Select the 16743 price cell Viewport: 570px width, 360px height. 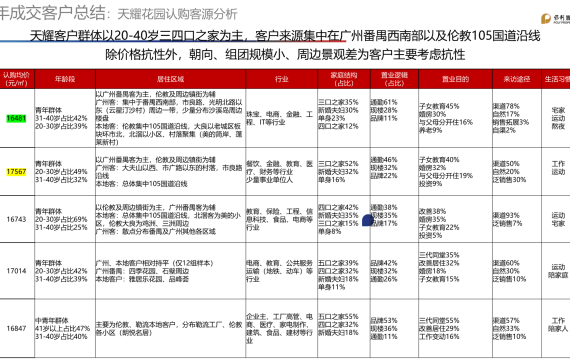point(17,219)
